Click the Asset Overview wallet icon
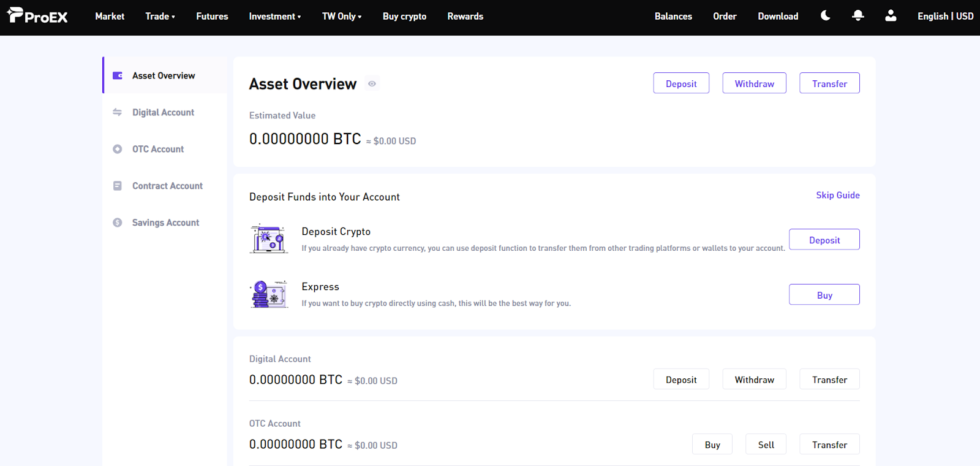The image size is (980, 466). pos(118,75)
